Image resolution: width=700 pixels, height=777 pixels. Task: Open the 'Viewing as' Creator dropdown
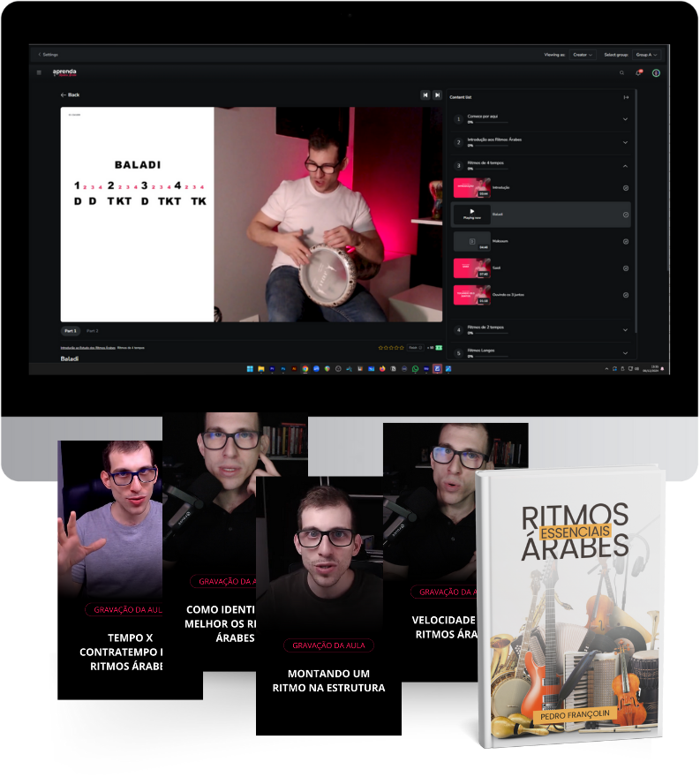(582, 54)
